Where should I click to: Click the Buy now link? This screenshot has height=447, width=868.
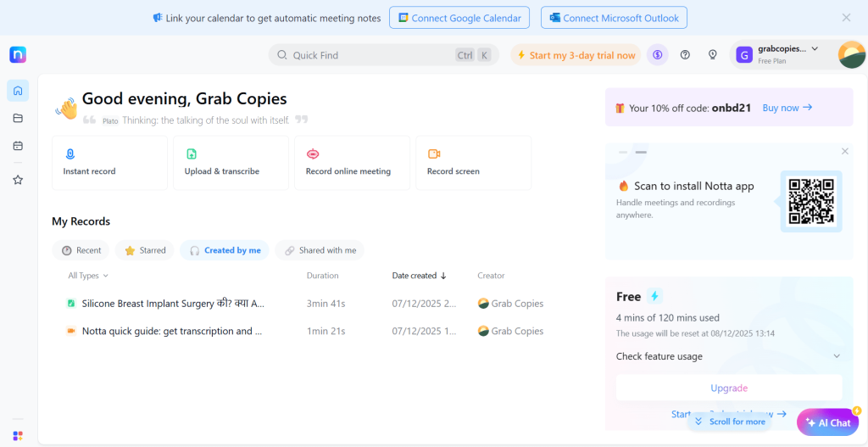click(x=787, y=108)
